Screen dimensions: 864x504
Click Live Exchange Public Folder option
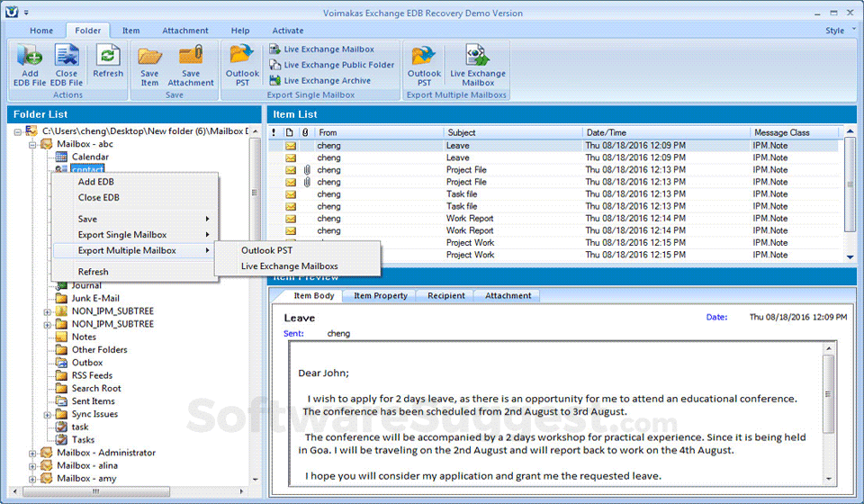coord(332,65)
